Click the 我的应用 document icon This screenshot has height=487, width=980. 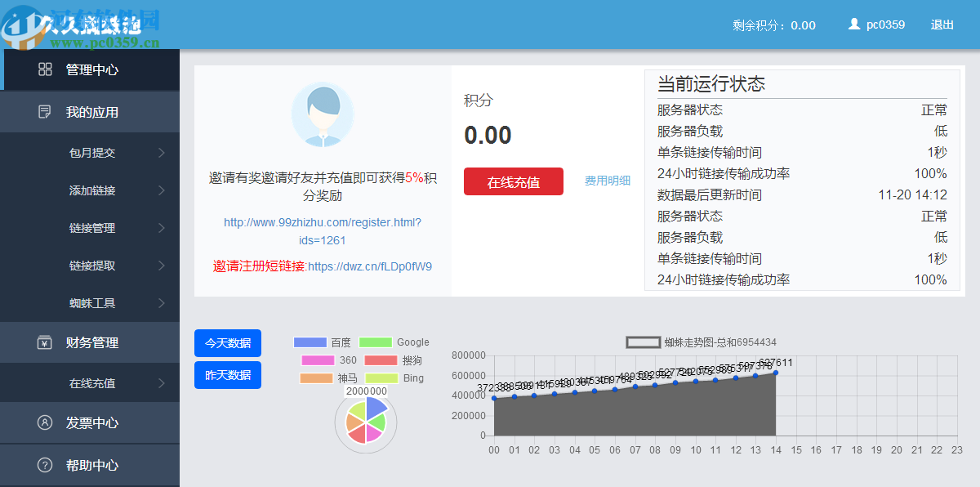(x=45, y=112)
